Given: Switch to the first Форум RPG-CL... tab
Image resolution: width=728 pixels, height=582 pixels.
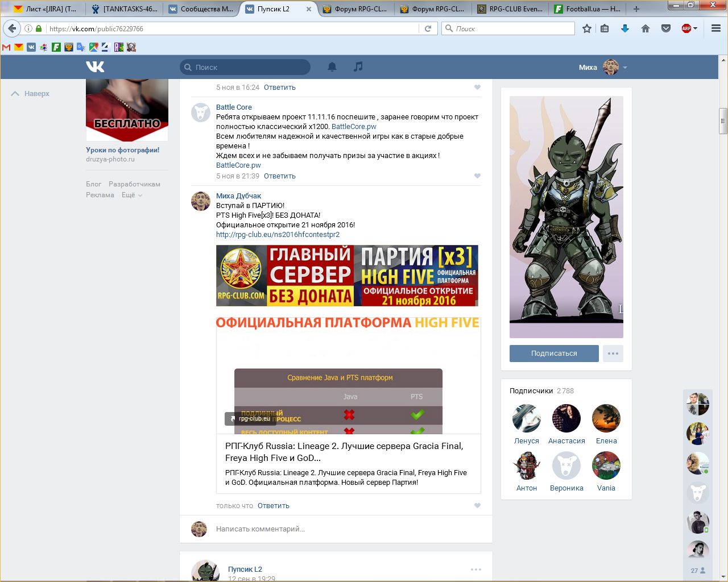Looking at the screenshot, I should coord(355,9).
